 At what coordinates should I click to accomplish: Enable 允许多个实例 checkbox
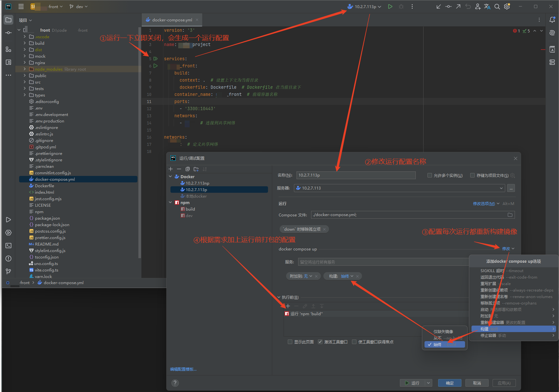430,175
